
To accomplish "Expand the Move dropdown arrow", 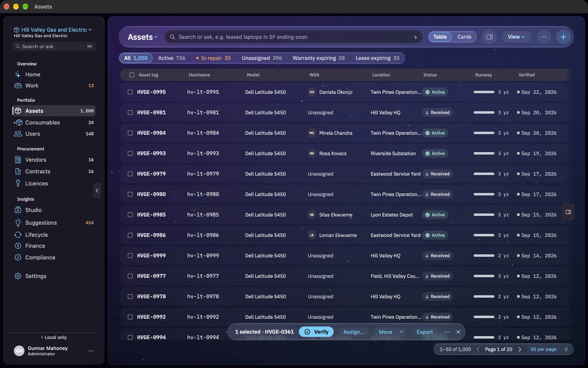I will tap(401, 332).
